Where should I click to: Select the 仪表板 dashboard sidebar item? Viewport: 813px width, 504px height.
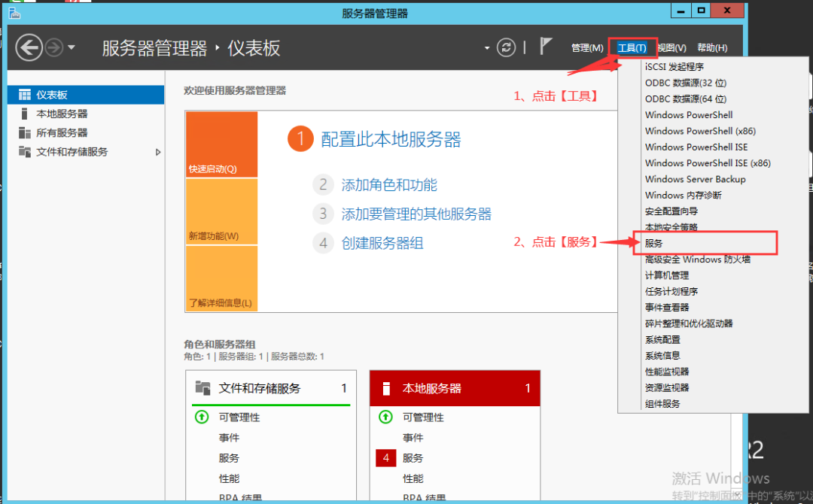pyautogui.click(x=52, y=95)
